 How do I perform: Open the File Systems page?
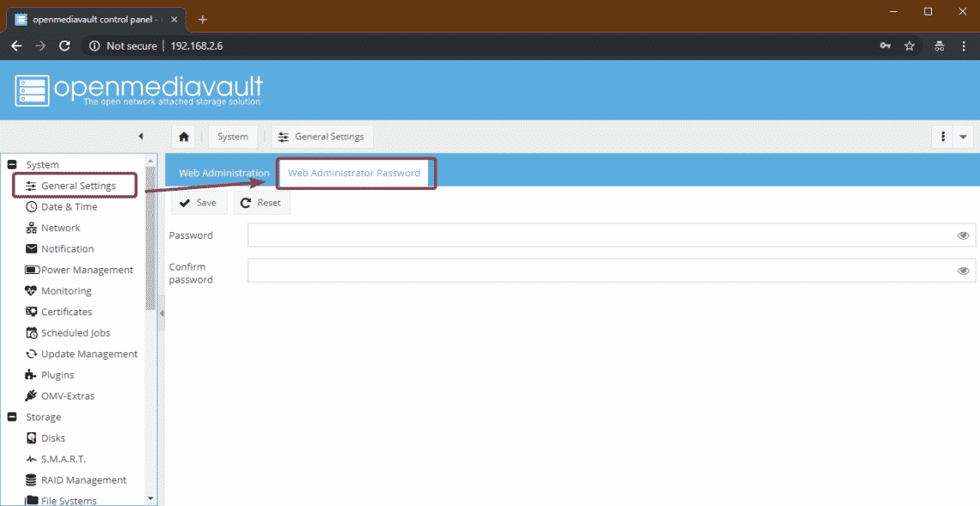point(61,500)
